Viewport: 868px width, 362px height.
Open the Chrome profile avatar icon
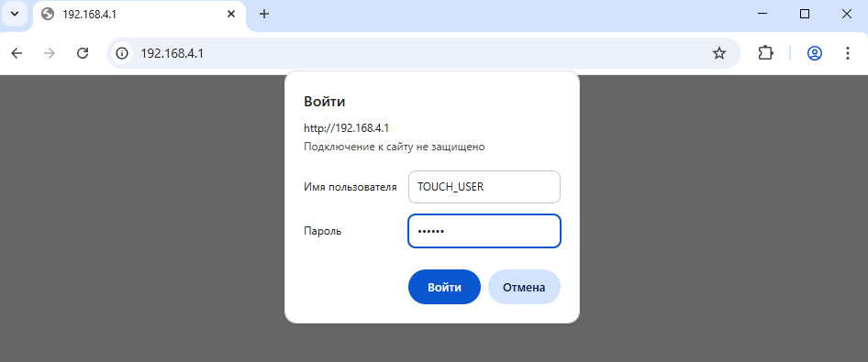(x=814, y=53)
